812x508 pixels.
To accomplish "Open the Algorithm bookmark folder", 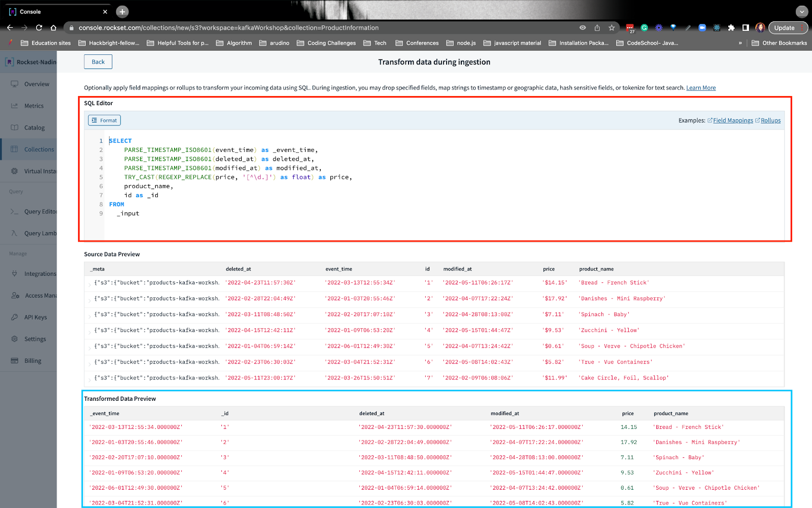I will (x=234, y=43).
